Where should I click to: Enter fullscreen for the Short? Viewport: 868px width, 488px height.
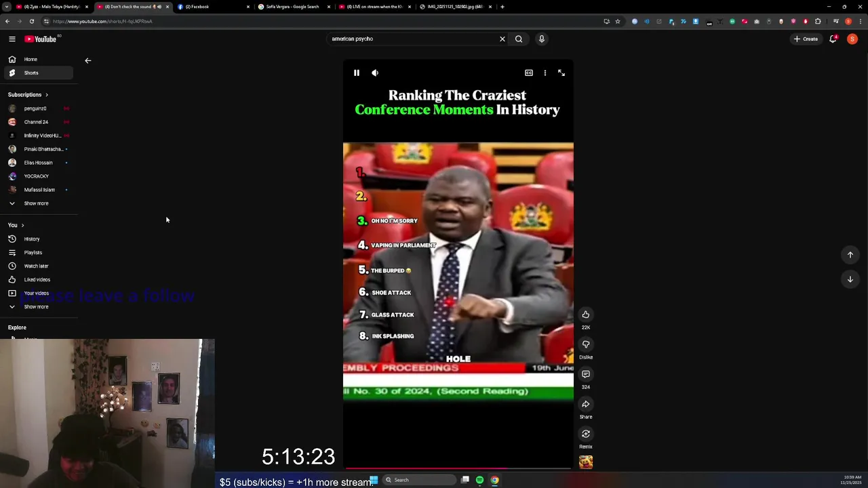[x=561, y=73]
